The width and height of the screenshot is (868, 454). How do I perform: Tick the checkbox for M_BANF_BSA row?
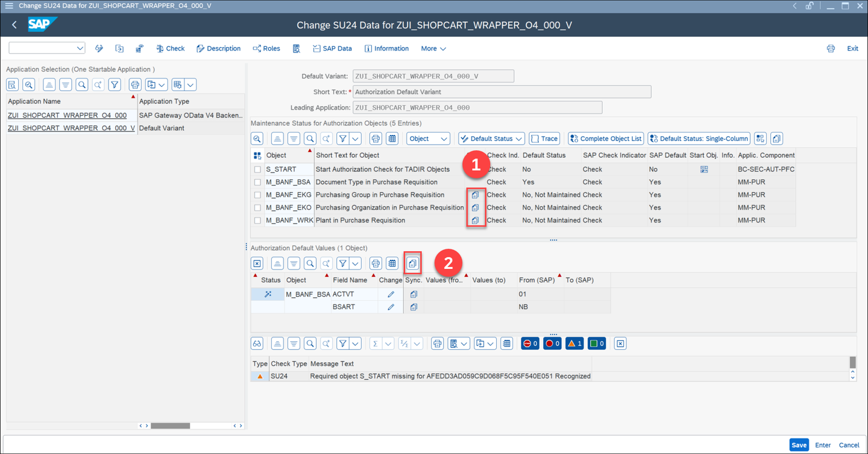(x=257, y=182)
